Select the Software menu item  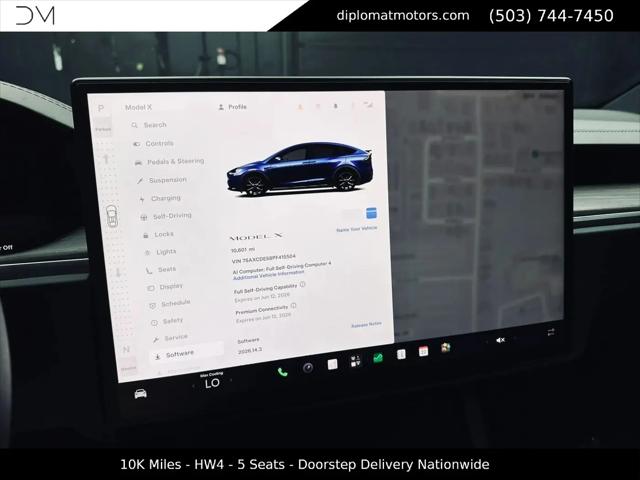pyautogui.click(x=187, y=354)
